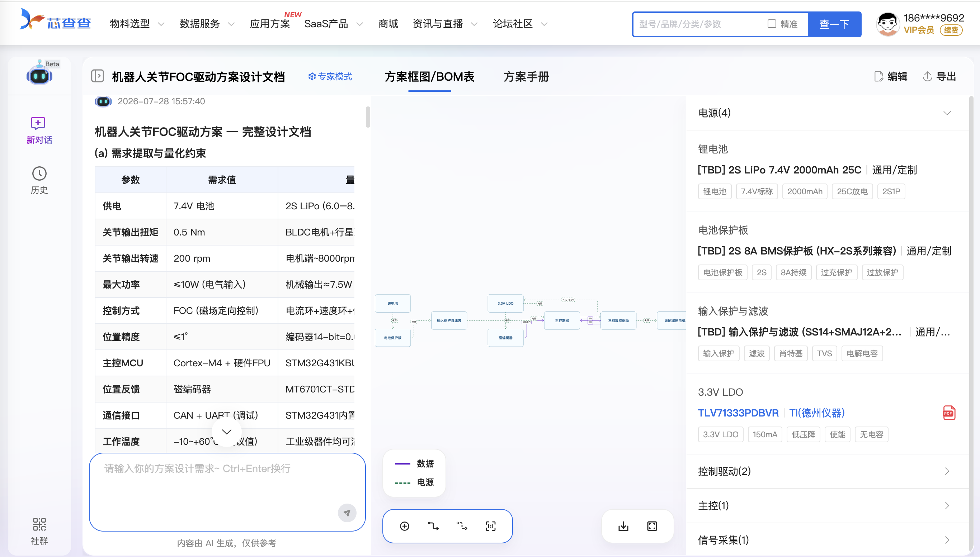
Task: Click the send message arrow icon
Action: pos(347,513)
